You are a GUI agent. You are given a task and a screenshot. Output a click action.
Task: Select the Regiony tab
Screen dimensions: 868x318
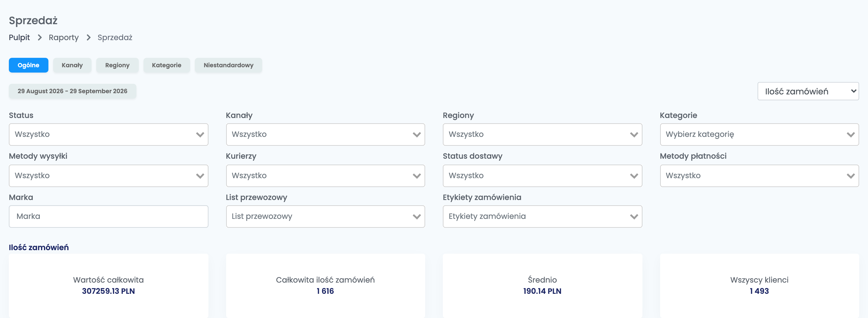coord(117,65)
